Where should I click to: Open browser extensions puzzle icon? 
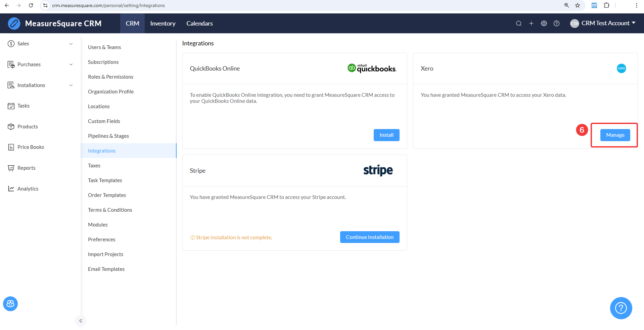[x=606, y=5]
